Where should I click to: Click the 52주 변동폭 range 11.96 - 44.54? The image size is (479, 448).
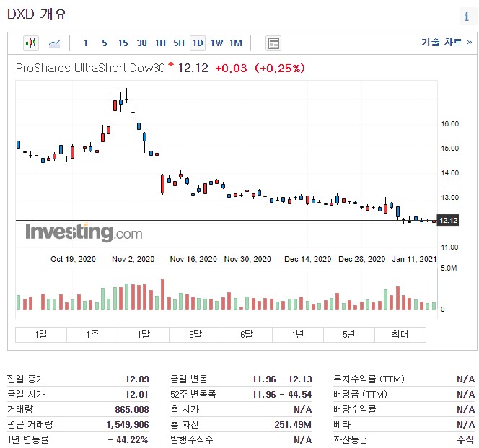[282, 394]
